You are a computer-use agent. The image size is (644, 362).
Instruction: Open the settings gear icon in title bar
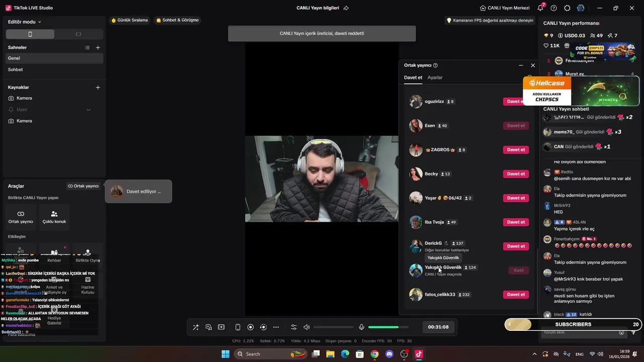(x=568, y=8)
